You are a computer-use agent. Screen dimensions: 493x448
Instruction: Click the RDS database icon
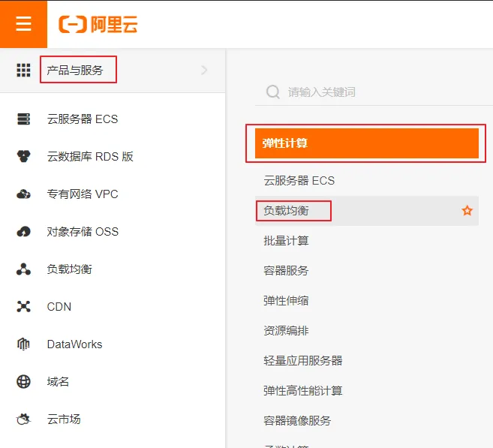click(23, 156)
